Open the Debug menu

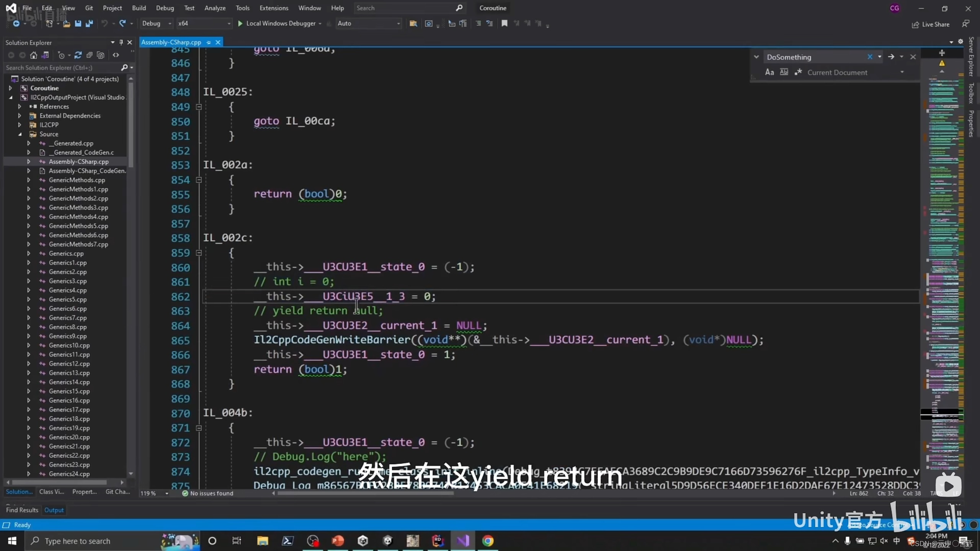coord(165,8)
